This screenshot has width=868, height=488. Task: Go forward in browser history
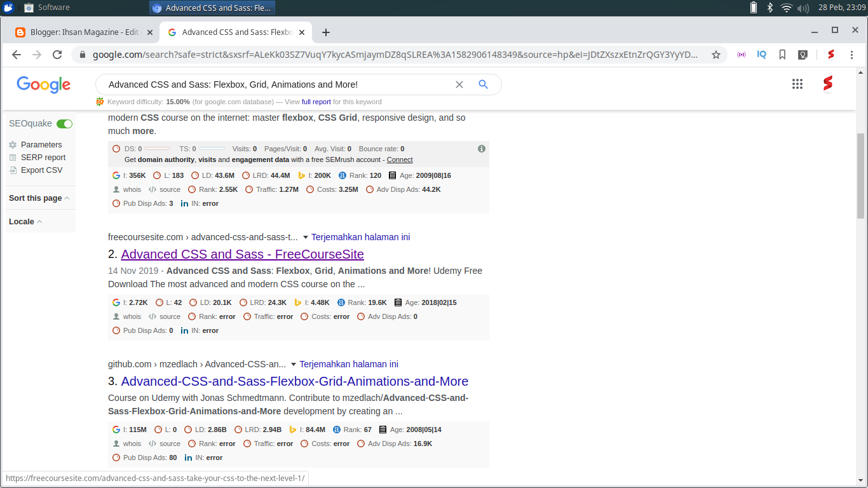coord(37,55)
